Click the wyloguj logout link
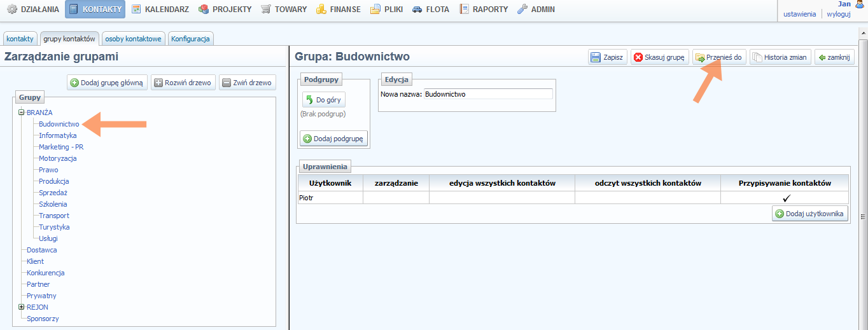Viewport: 868px width, 330px height. pyautogui.click(x=838, y=14)
